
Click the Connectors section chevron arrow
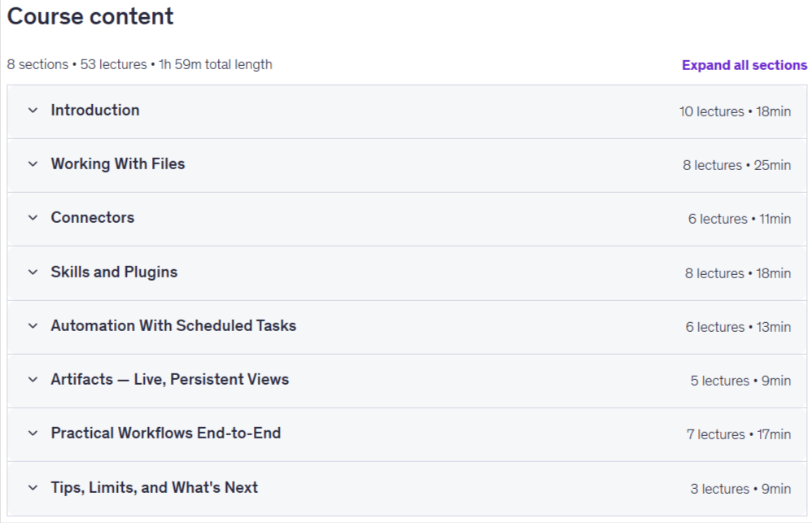coord(33,218)
